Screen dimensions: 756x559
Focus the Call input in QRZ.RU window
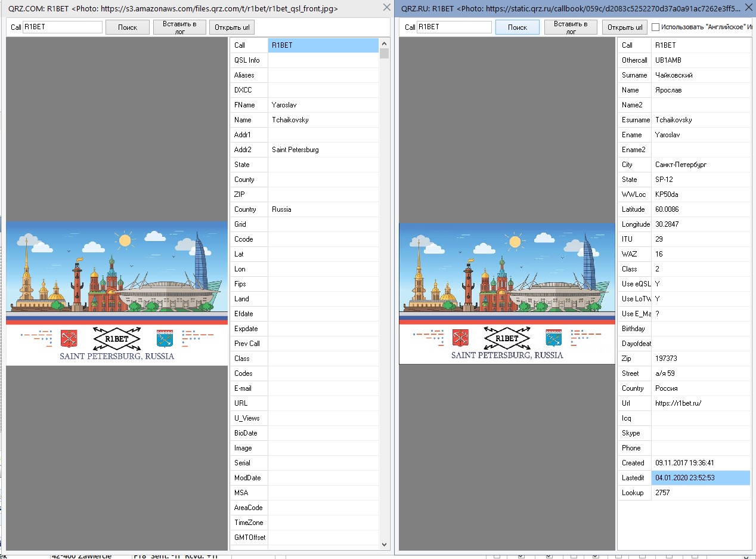click(x=454, y=27)
